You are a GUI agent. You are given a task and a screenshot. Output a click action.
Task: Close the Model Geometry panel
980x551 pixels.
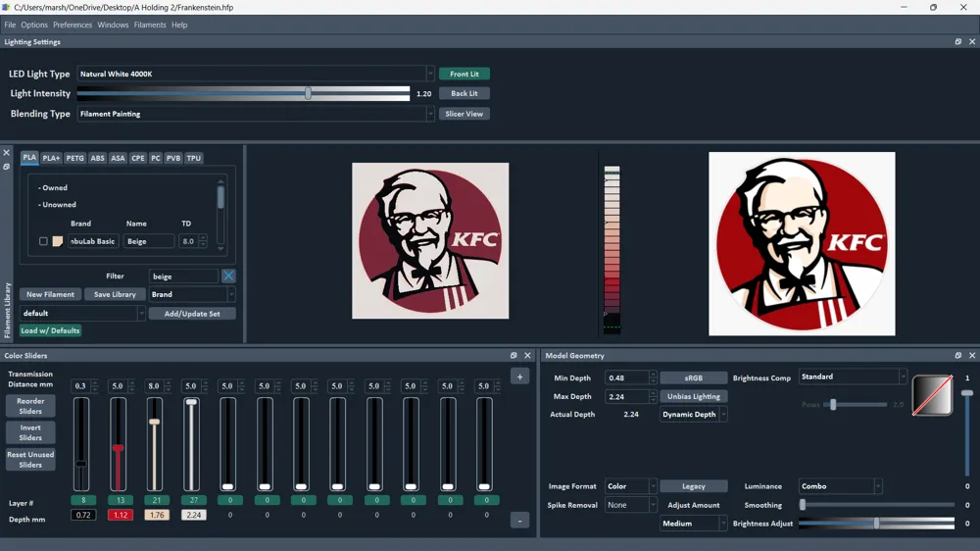(x=972, y=355)
